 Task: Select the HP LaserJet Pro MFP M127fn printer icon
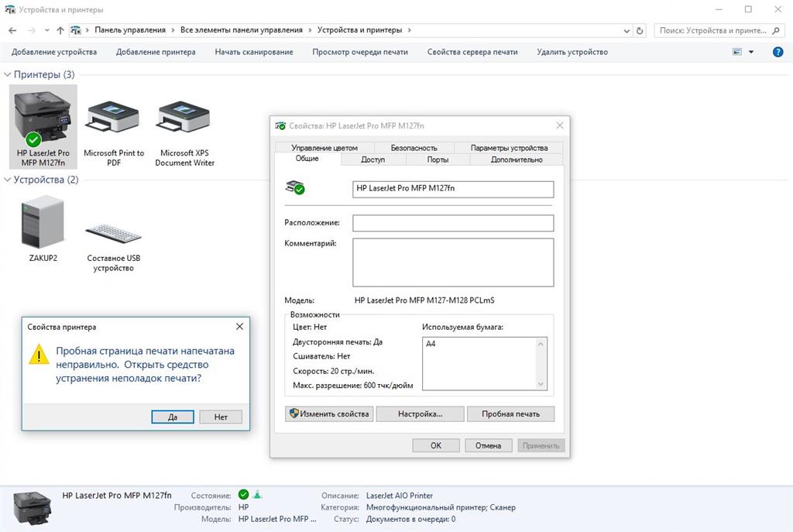43,126
